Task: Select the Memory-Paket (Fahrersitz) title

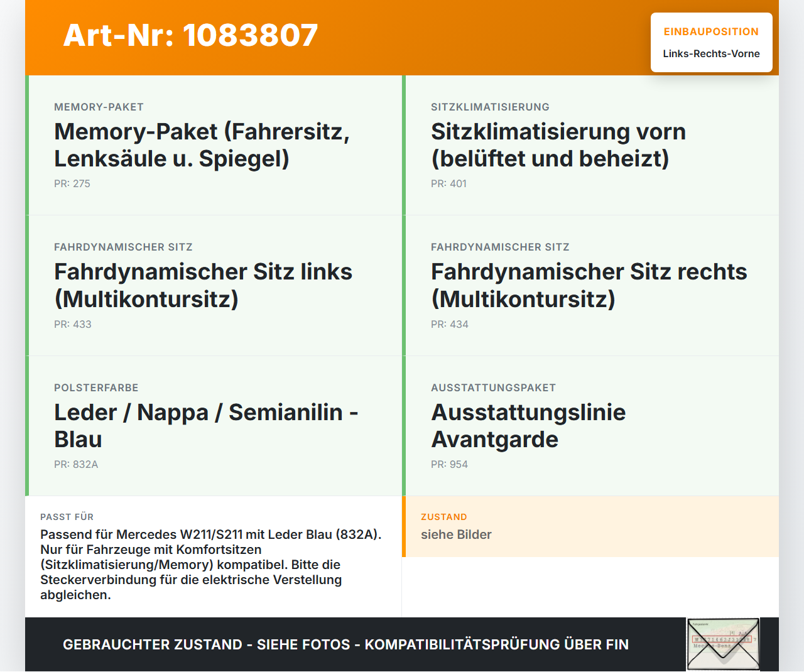Action: [x=202, y=145]
